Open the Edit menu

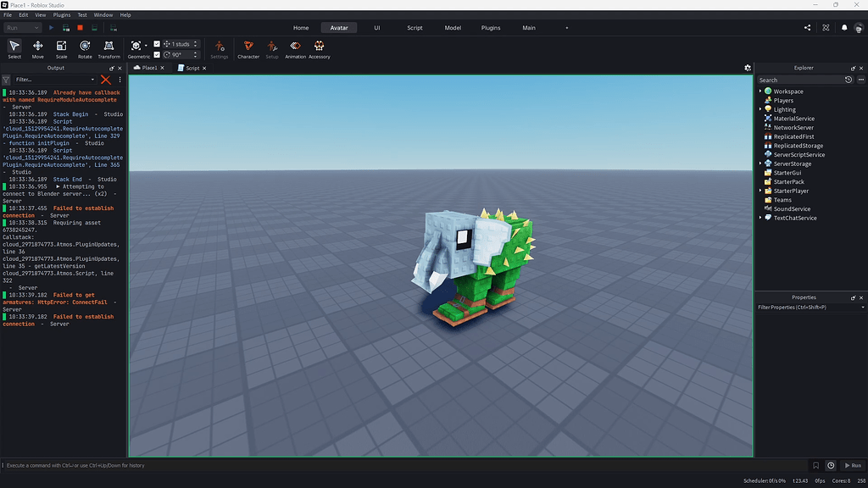[x=23, y=15]
